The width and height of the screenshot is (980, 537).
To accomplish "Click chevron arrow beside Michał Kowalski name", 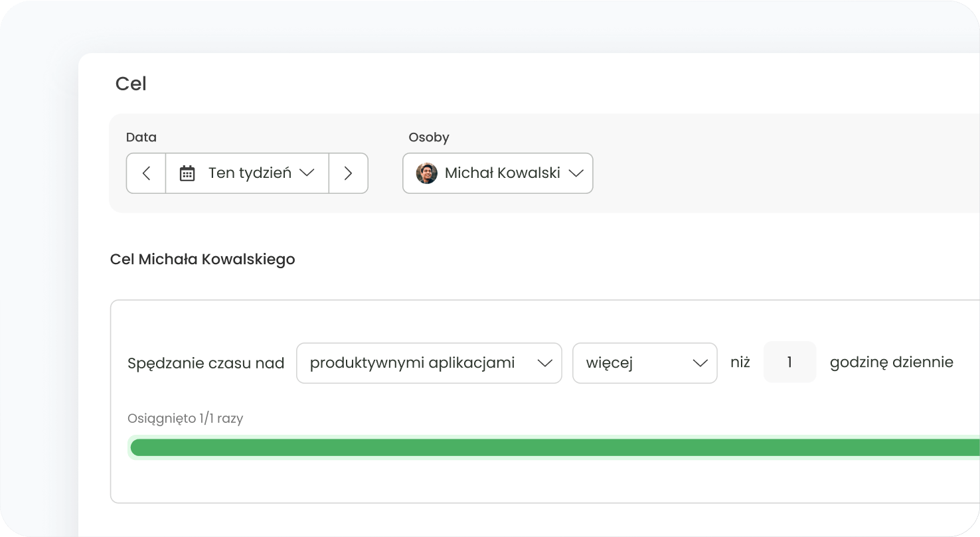I will (x=576, y=173).
